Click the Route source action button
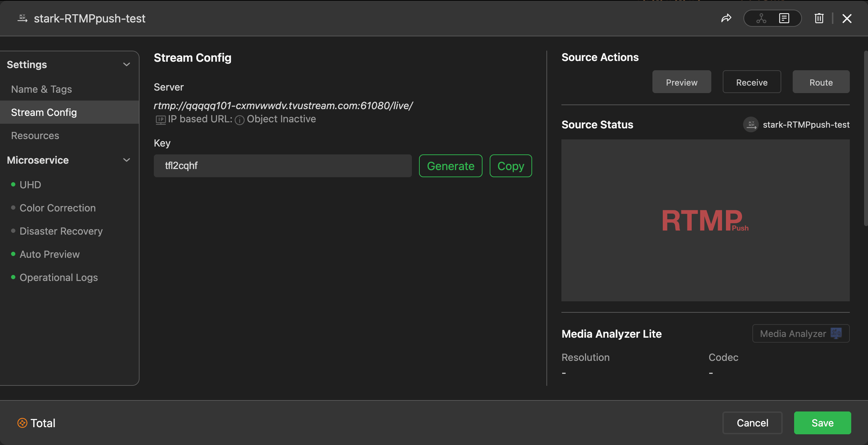This screenshot has height=445, width=868. coord(821,82)
